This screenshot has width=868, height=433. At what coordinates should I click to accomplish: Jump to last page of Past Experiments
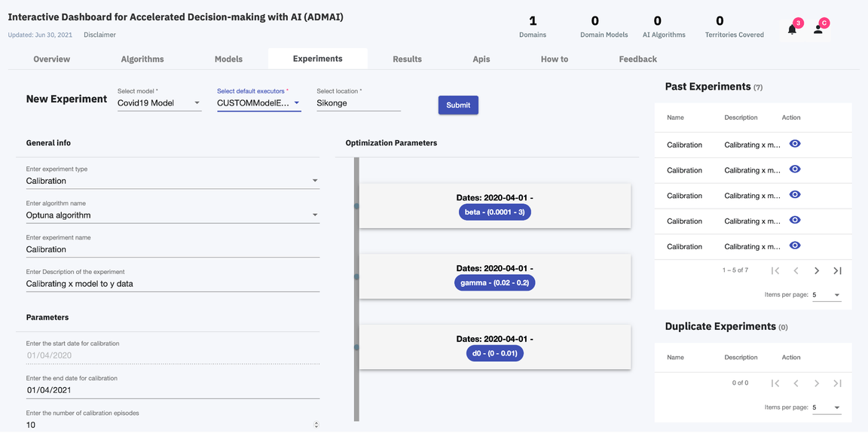pos(837,270)
